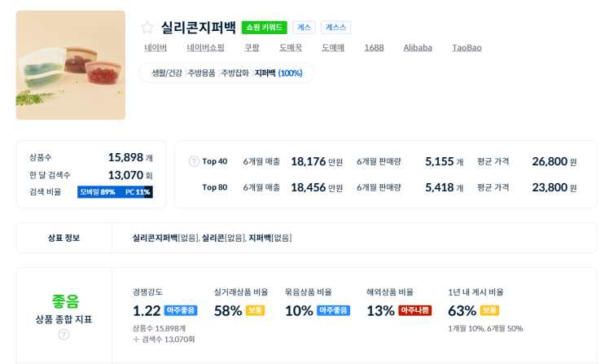
Task: Open the 쿠팡 link
Action: 252,47
